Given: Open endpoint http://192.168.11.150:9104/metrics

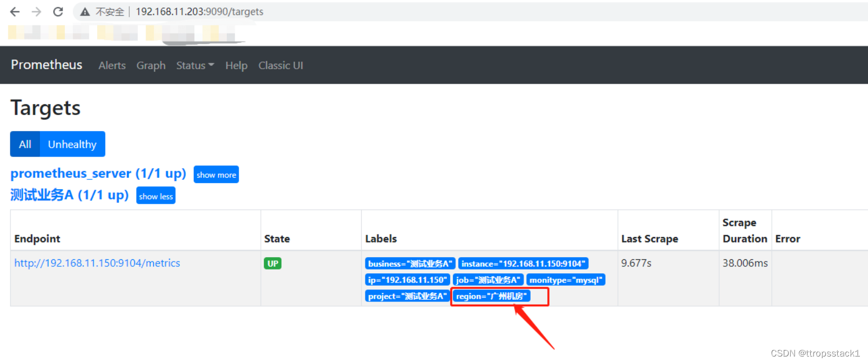Looking at the screenshot, I should pyautogui.click(x=97, y=263).
